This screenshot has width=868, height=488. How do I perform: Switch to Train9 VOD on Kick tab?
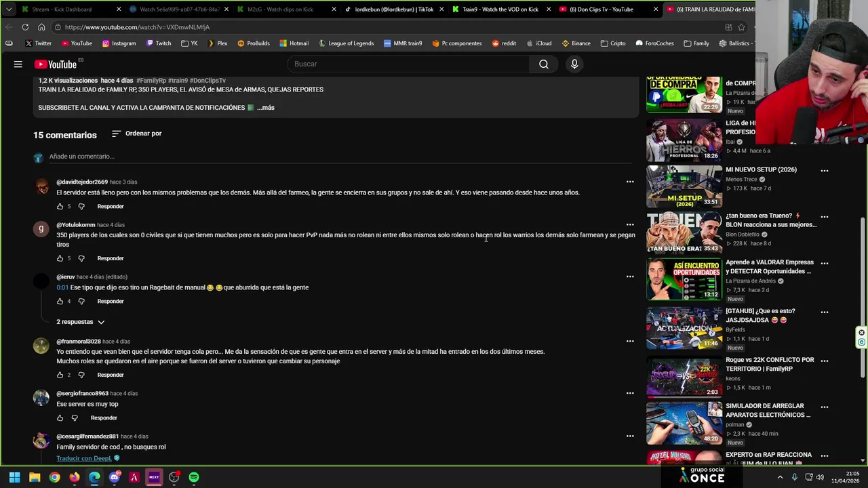pyautogui.click(x=500, y=9)
